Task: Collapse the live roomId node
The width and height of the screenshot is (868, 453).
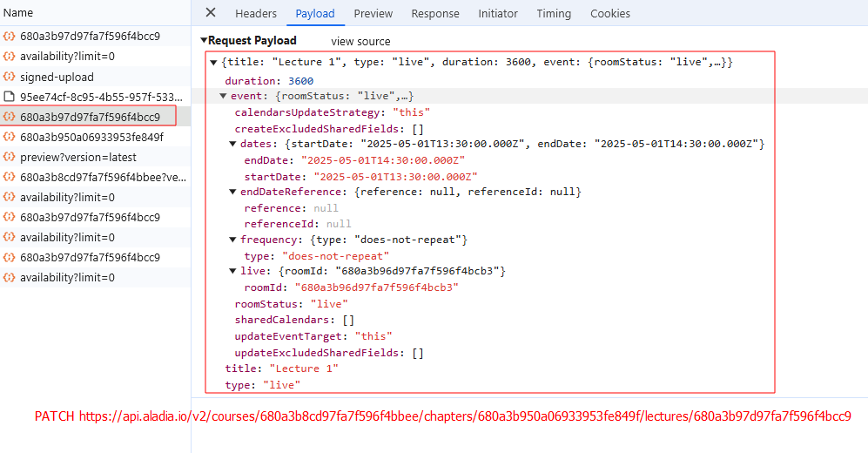Action: pos(232,271)
